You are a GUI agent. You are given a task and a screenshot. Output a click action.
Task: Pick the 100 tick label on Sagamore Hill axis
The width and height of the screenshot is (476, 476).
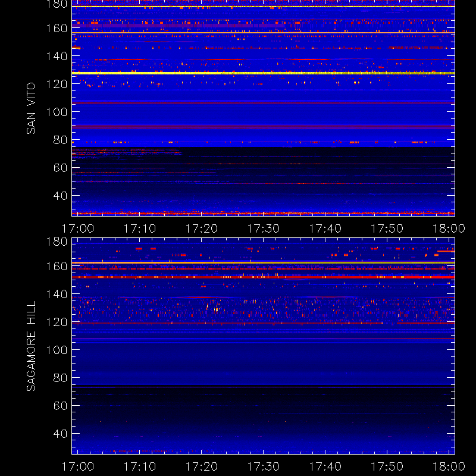click(x=57, y=350)
